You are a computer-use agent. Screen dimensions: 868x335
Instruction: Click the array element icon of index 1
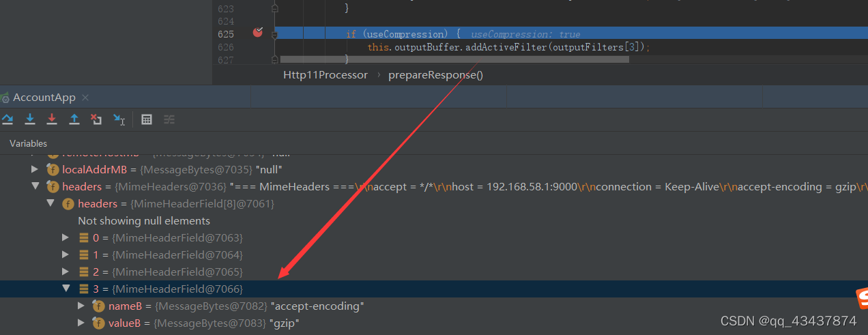click(84, 254)
